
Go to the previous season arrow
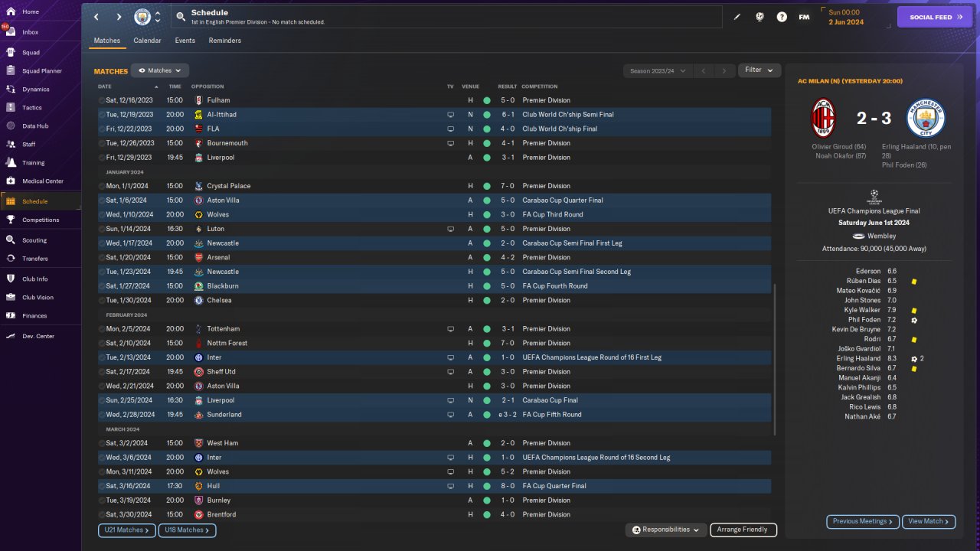click(x=703, y=71)
